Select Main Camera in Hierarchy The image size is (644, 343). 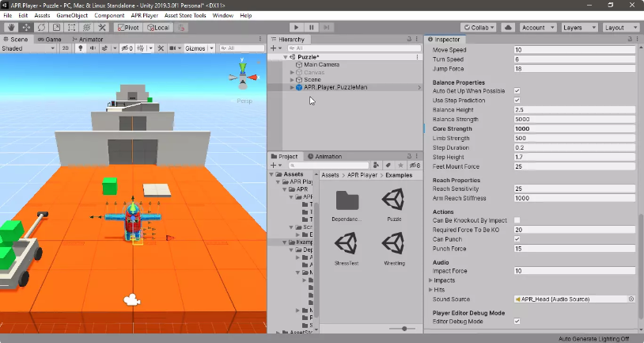coord(321,65)
